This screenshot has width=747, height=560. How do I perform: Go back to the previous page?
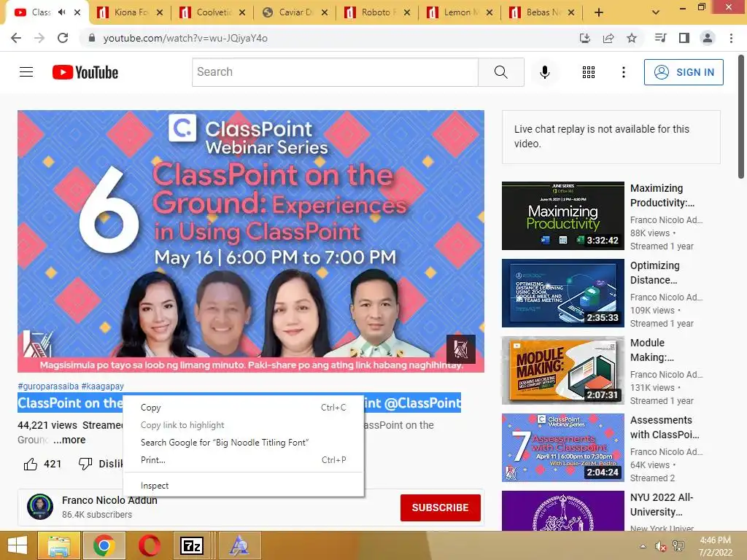[x=16, y=38]
